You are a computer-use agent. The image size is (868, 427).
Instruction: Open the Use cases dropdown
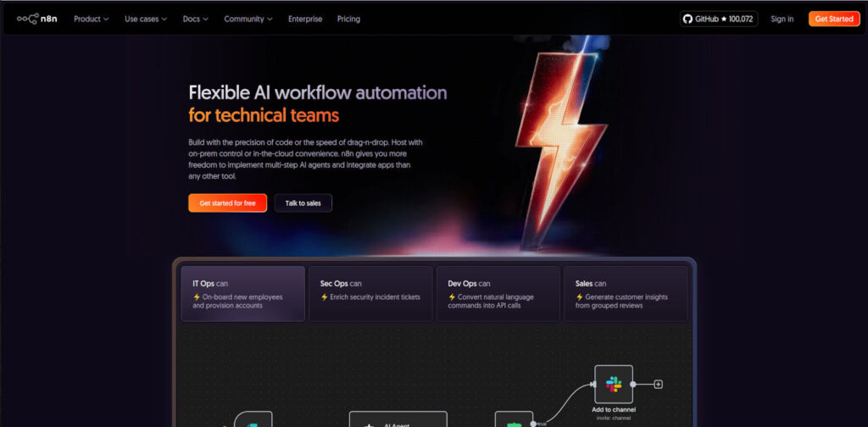[146, 19]
